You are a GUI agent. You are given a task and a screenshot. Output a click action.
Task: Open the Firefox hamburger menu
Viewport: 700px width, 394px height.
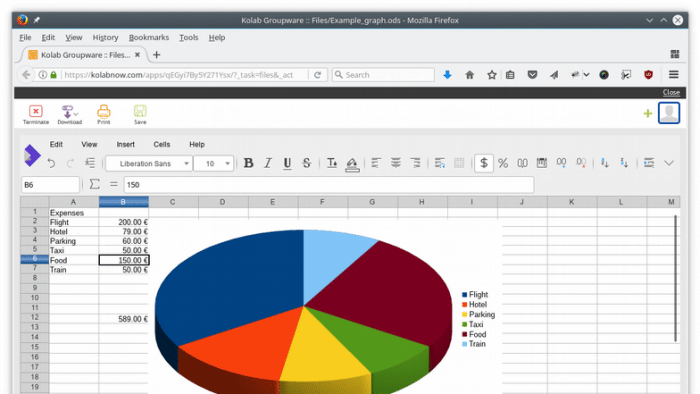(674, 75)
